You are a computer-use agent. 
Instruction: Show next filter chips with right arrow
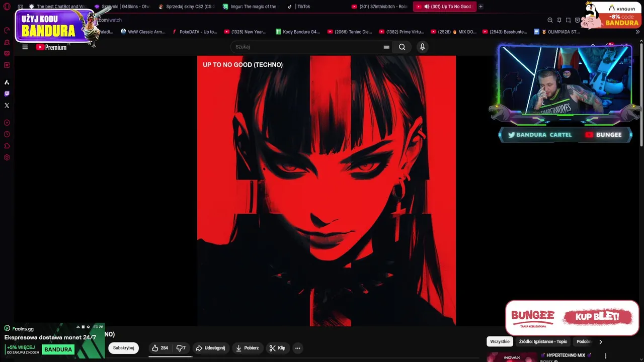click(600, 342)
